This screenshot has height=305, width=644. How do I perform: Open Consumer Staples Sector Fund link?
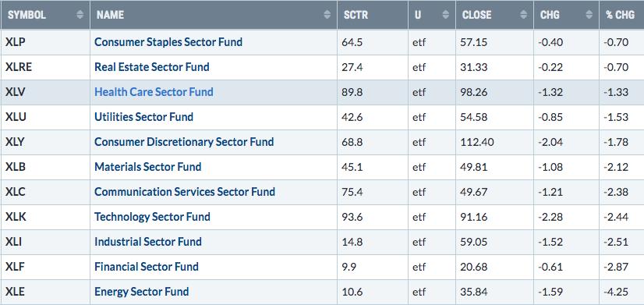click(168, 42)
